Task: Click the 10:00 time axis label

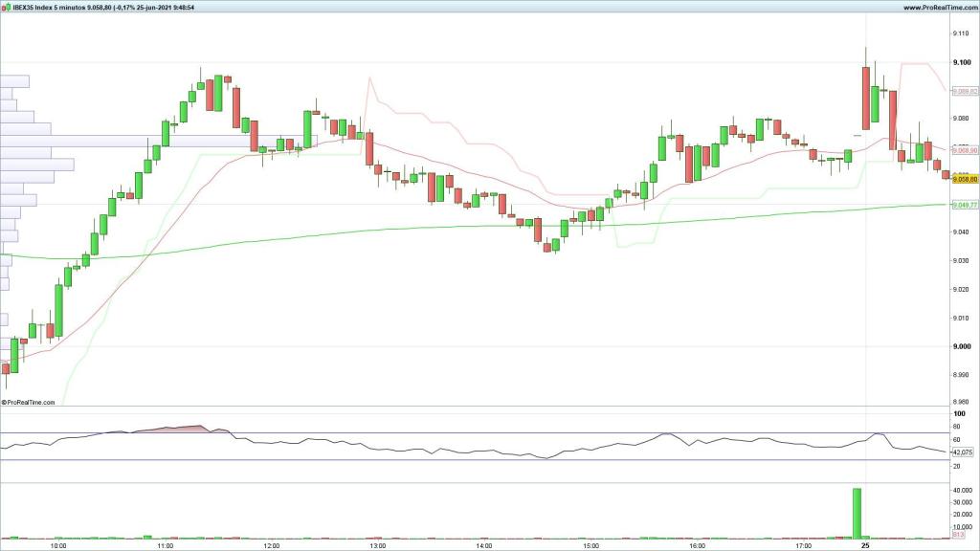Action: (x=57, y=545)
